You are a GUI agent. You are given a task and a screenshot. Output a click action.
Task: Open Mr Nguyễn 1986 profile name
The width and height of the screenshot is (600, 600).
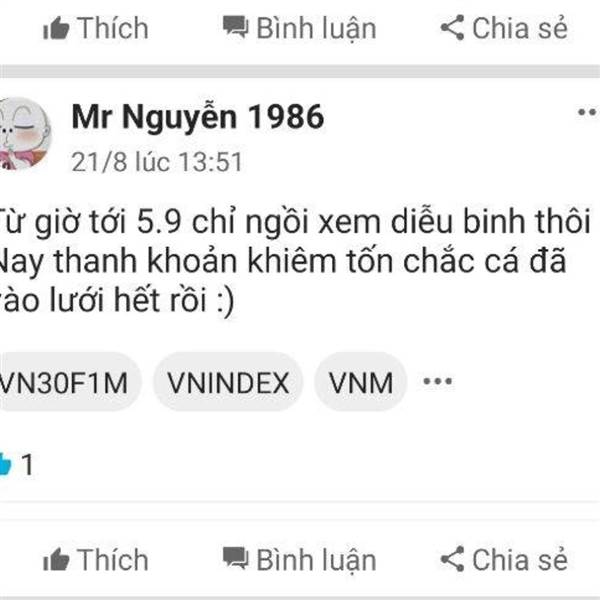(x=198, y=117)
